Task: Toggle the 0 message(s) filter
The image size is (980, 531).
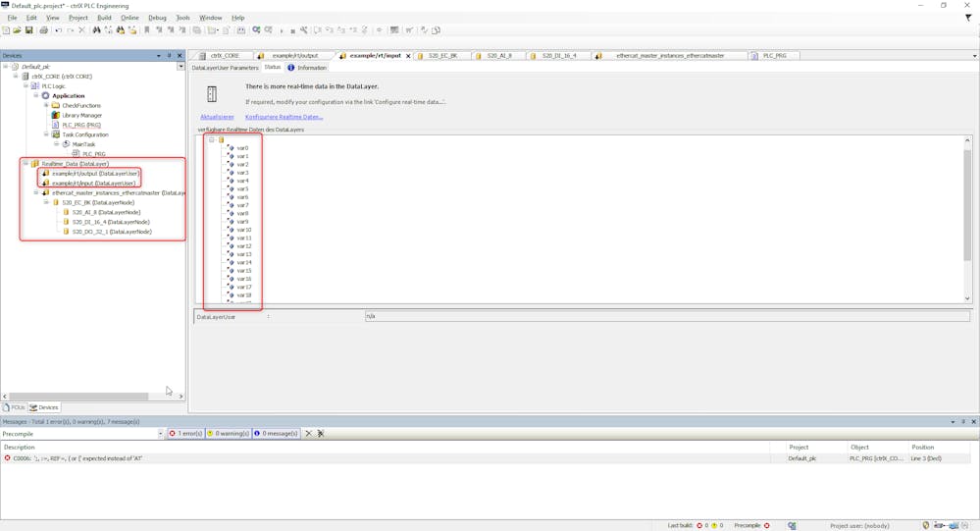Action: tap(277, 434)
